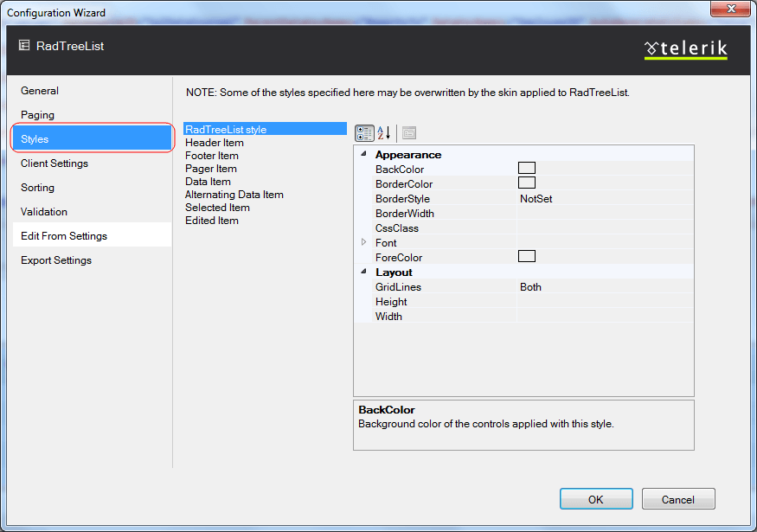Image resolution: width=757 pixels, height=532 pixels.
Task: Collapse the Layout category
Action: coord(363,272)
